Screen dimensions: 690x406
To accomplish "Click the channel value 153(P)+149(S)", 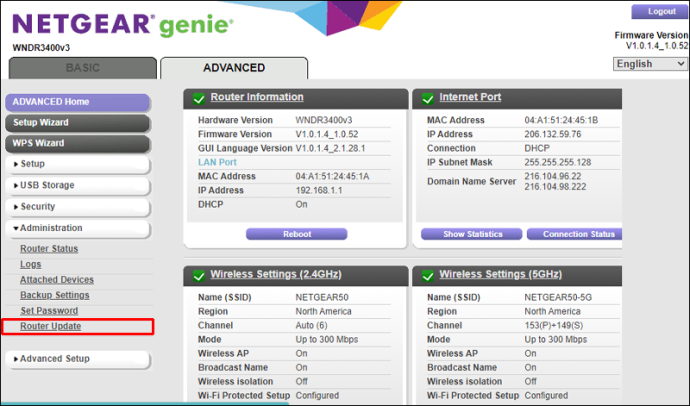I will coord(554,326).
